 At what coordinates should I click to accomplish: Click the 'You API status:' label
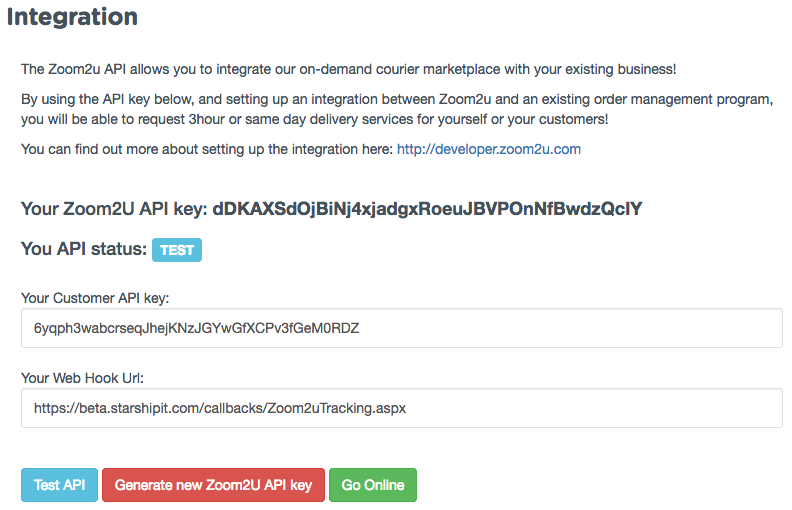point(84,249)
